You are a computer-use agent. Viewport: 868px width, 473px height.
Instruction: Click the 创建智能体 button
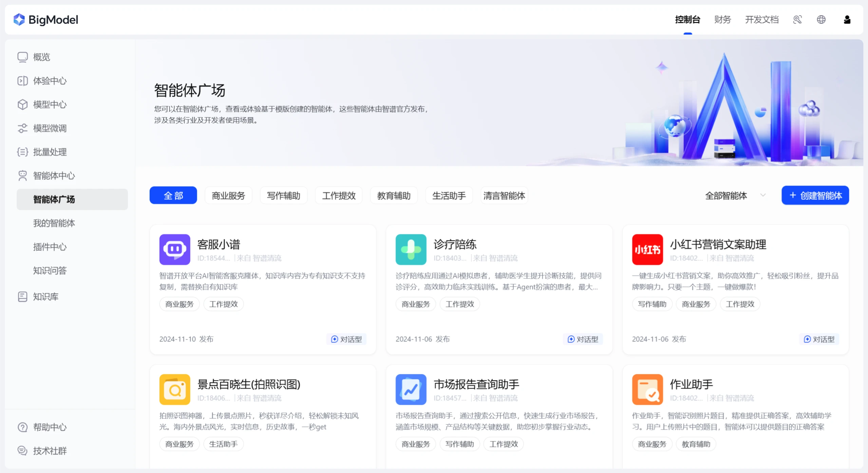coord(814,195)
